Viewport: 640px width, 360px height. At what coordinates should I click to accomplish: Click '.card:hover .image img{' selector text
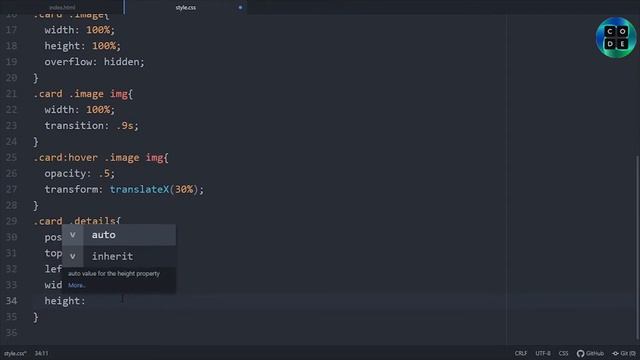point(101,158)
